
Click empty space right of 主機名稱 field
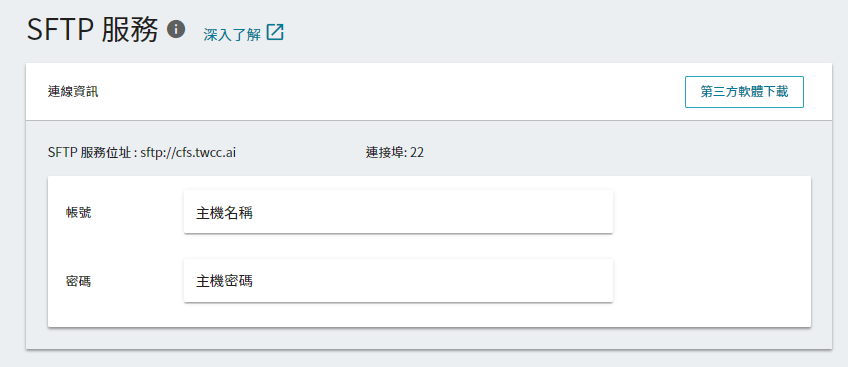click(x=711, y=212)
